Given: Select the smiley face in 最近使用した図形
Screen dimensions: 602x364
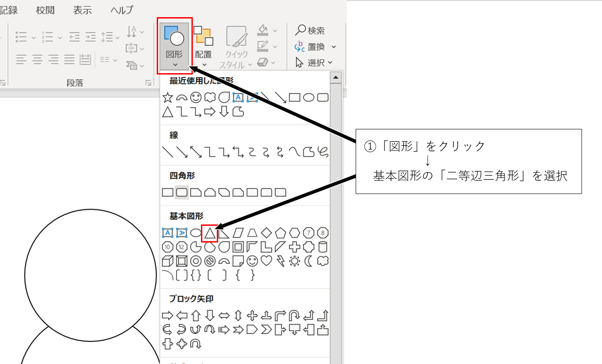Looking at the screenshot, I should (196, 97).
